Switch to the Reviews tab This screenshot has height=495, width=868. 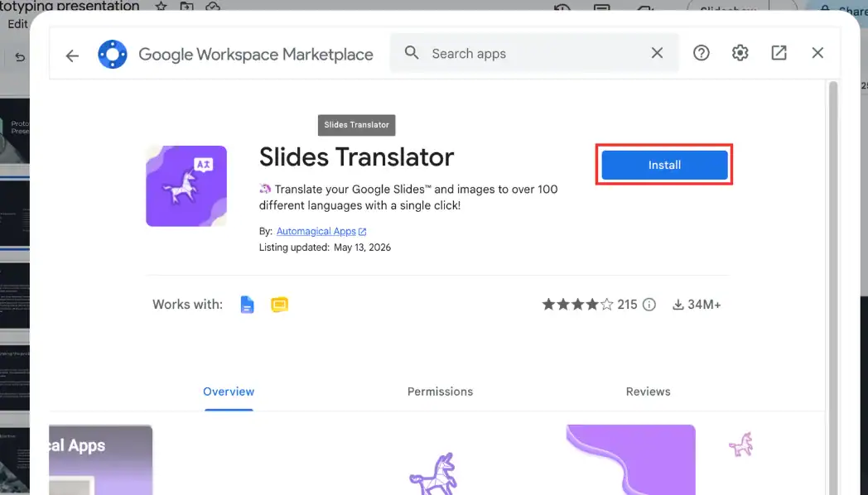(649, 392)
